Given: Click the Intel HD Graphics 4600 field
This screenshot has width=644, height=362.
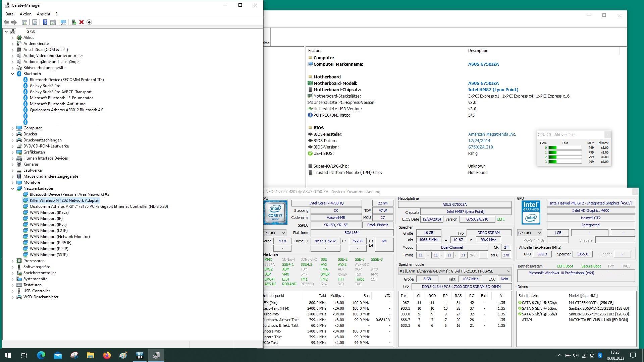Looking at the screenshot, I should (591, 211).
